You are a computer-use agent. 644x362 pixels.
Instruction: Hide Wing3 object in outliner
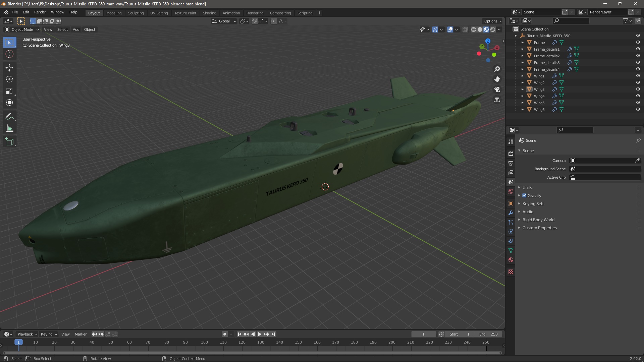pyautogui.click(x=638, y=89)
